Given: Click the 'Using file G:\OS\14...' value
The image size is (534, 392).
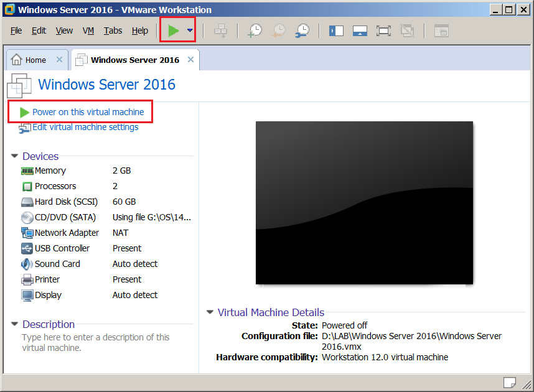Looking at the screenshot, I should click(x=152, y=217).
